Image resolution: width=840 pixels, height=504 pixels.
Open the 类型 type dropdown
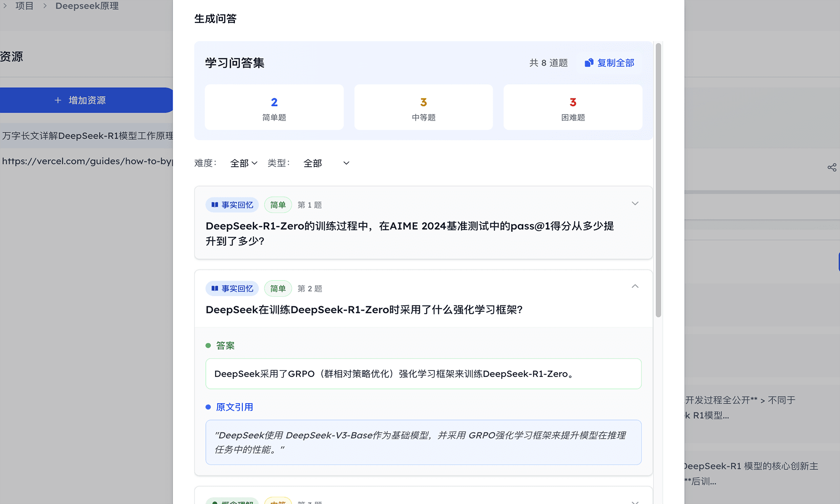(x=326, y=163)
